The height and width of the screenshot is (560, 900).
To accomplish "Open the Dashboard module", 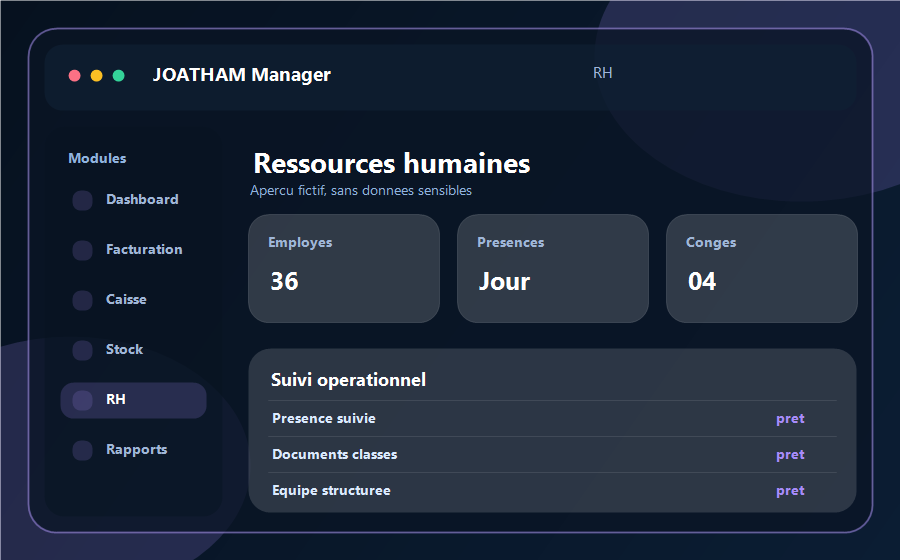I will pyautogui.click(x=133, y=200).
